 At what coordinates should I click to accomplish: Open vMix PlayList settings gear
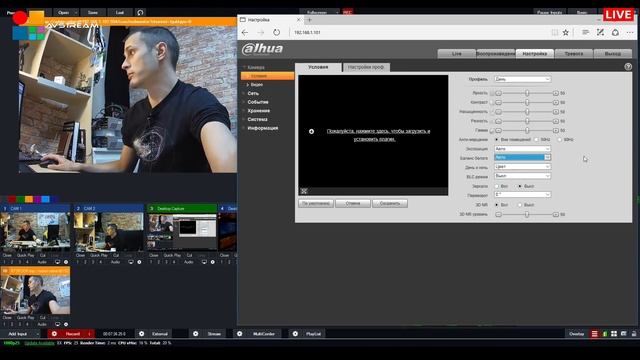(295, 334)
